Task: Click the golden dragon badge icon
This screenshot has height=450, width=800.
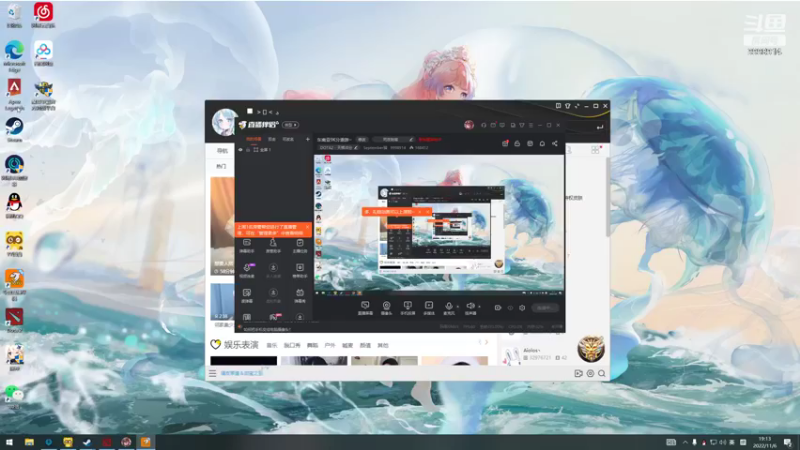Action: pos(591,349)
